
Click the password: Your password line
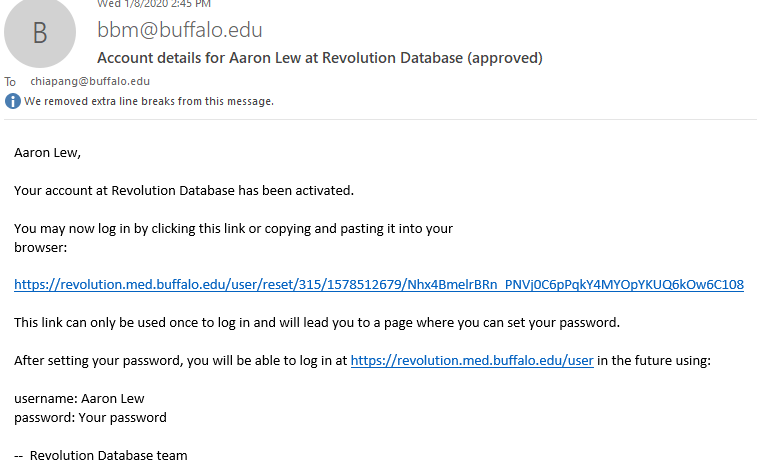point(90,417)
